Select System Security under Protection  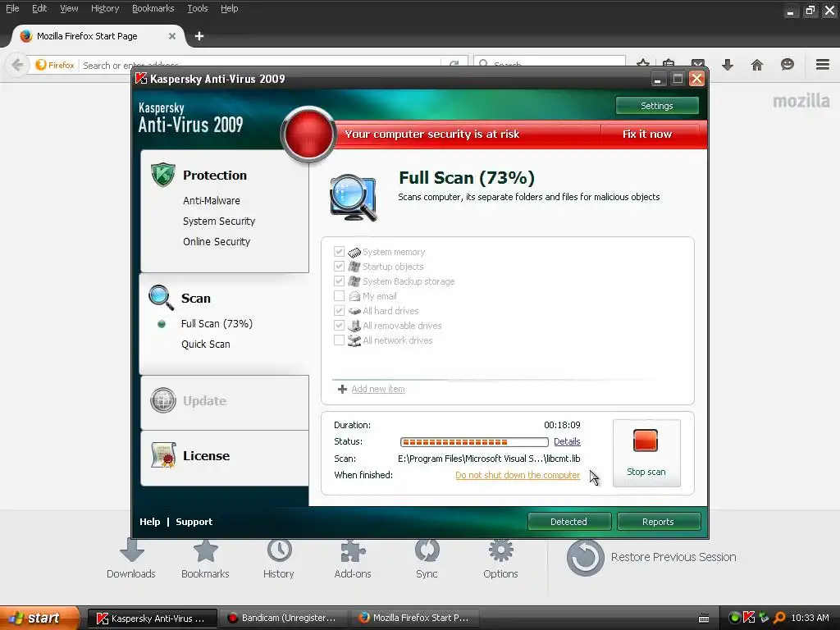click(x=218, y=221)
